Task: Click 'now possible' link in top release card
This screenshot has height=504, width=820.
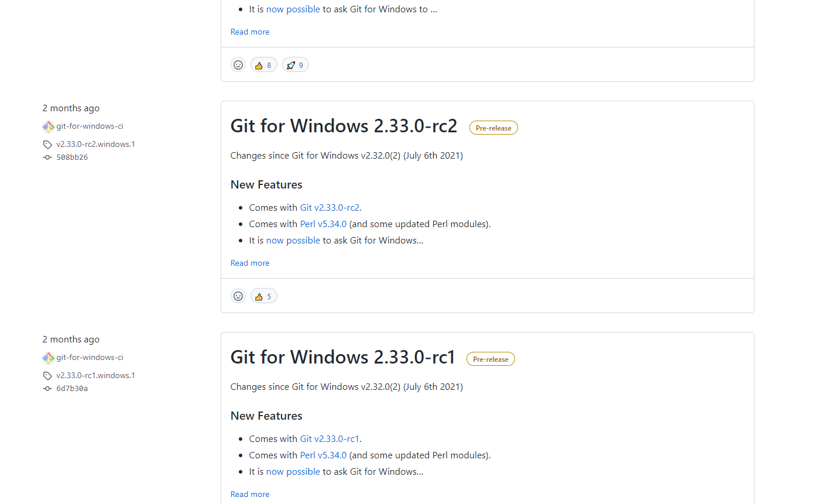Action: (x=293, y=9)
